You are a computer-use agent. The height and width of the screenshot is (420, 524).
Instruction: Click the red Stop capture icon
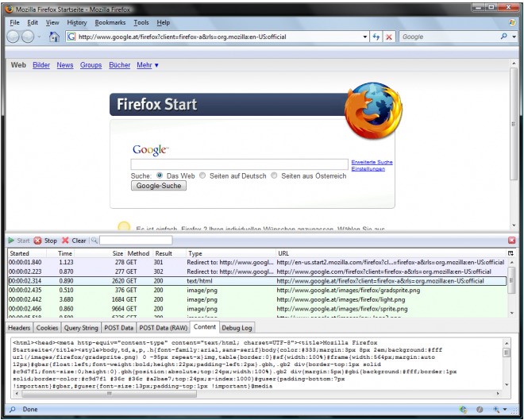click(x=38, y=241)
